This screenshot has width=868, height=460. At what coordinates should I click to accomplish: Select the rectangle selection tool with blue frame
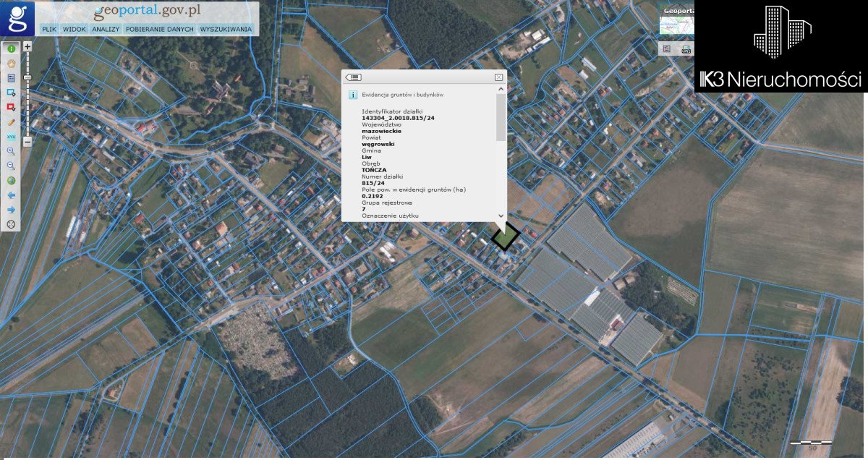tap(12, 93)
